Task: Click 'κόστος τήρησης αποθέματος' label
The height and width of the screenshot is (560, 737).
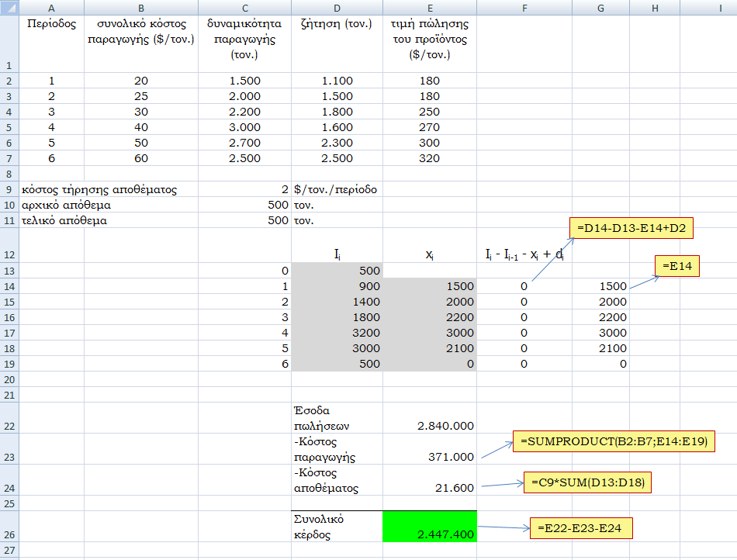Action: point(99,189)
